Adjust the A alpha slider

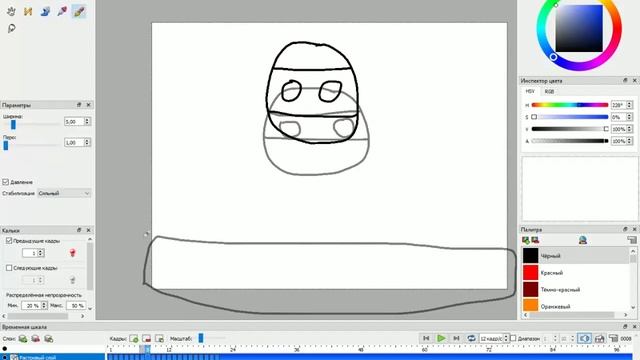(x=570, y=141)
